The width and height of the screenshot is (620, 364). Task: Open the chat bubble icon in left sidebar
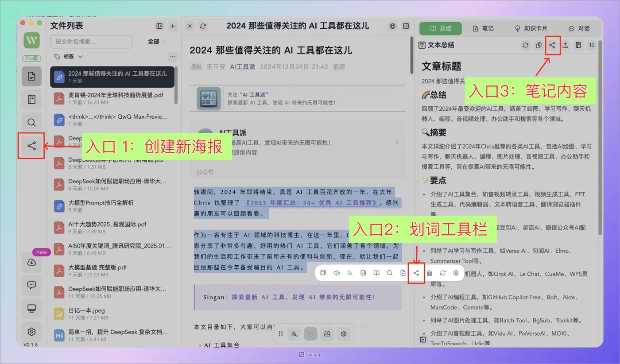pyautogui.click(x=31, y=285)
